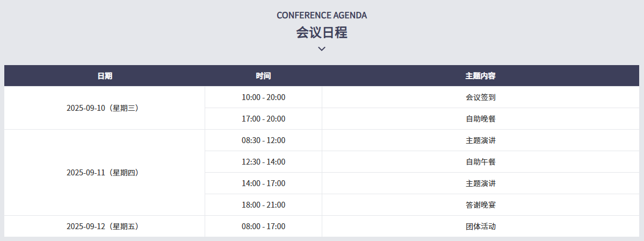Click the 日期 column header
This screenshot has width=644, height=241.
[x=105, y=76]
